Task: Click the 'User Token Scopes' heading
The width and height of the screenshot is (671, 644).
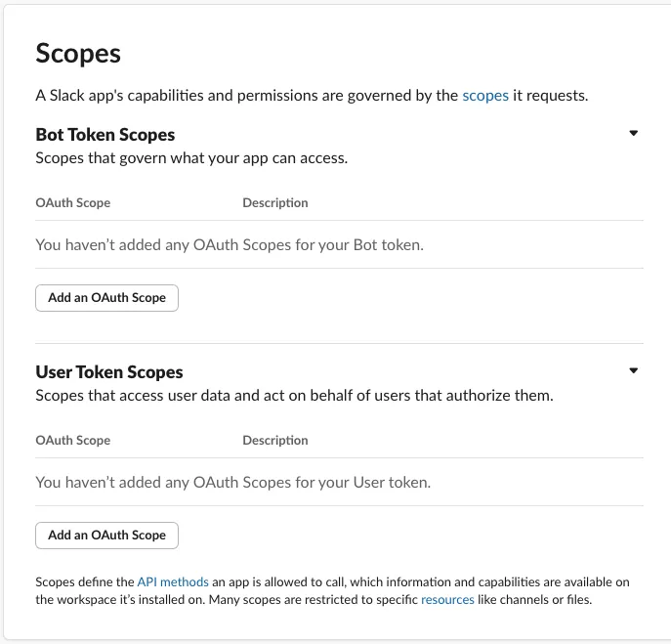Action: pyautogui.click(x=108, y=371)
